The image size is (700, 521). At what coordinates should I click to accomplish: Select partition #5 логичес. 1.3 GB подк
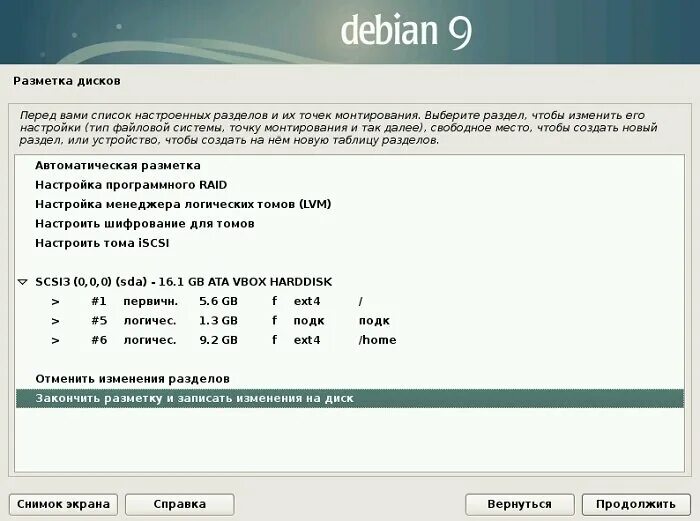[x=350, y=321]
